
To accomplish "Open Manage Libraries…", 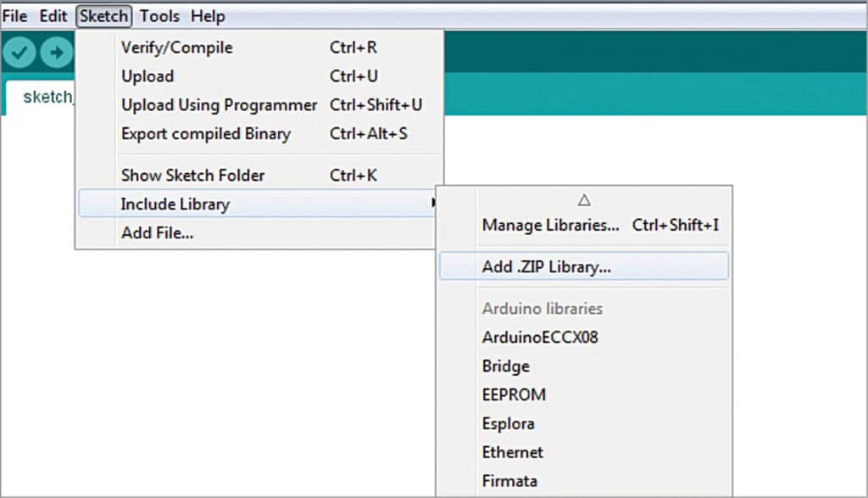I will [550, 226].
